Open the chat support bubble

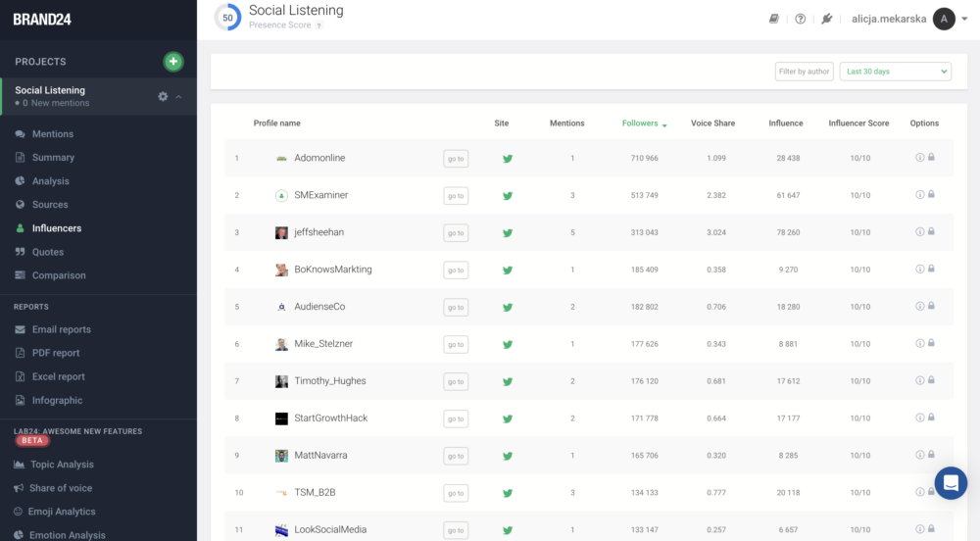(951, 483)
